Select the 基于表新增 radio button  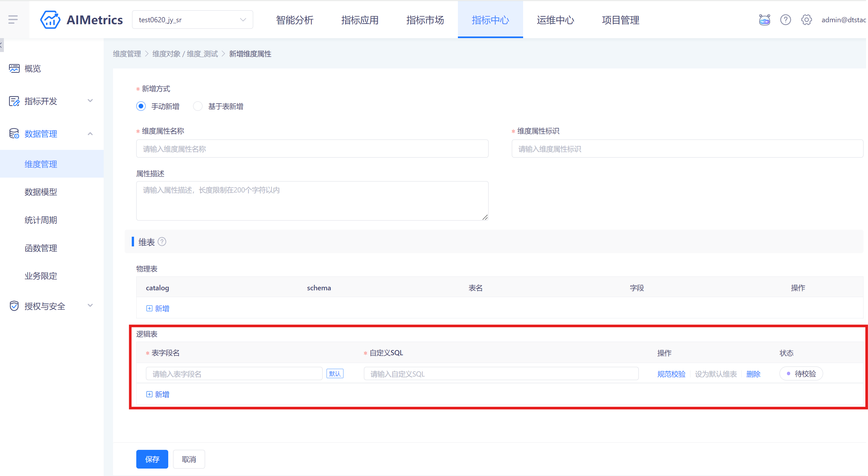pos(198,106)
